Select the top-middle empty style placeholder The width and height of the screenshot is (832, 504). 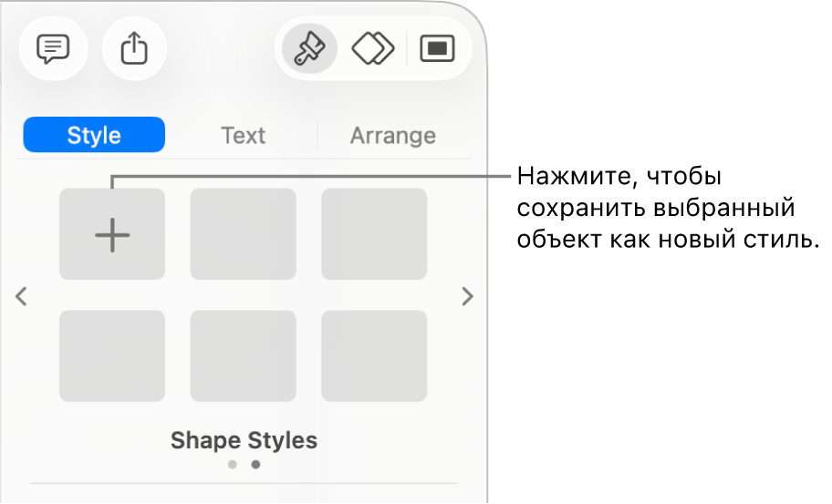point(243,234)
